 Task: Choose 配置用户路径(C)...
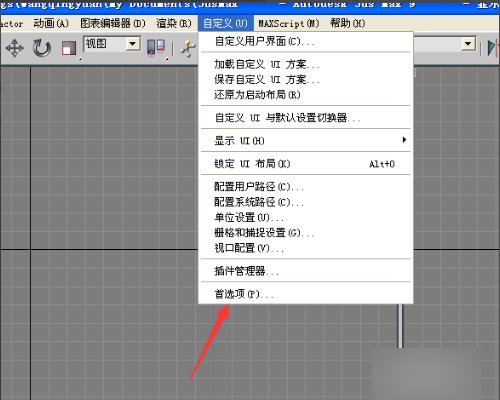(x=306, y=186)
